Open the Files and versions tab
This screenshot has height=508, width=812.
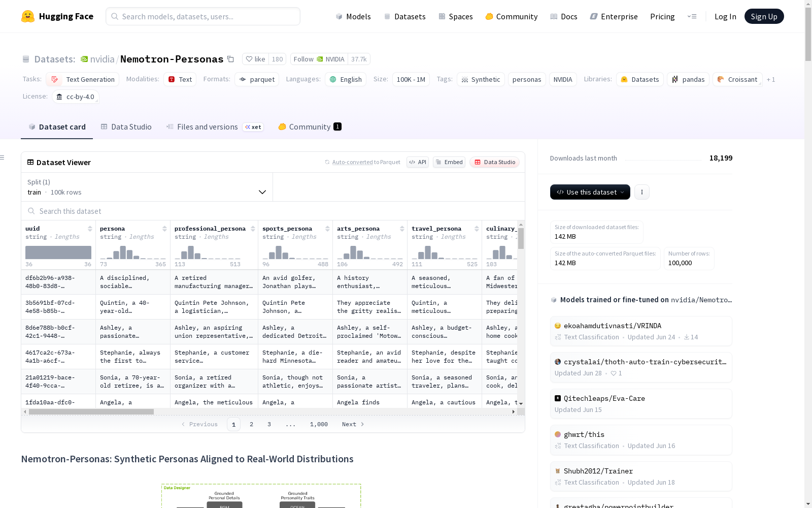(215, 127)
